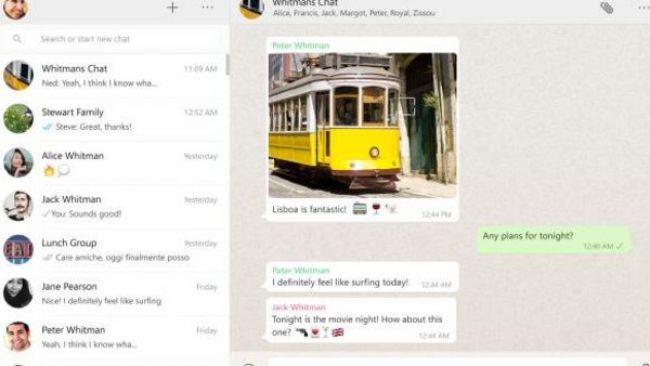Focus the Search or start new chat field

click(114, 39)
